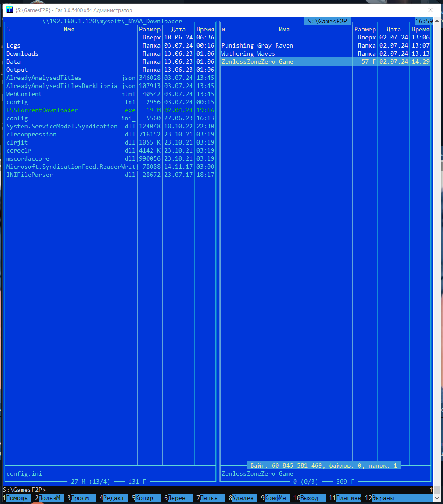Select the clrjit dll file
Image resolution: width=443 pixels, height=504 pixels.
pos(110,142)
